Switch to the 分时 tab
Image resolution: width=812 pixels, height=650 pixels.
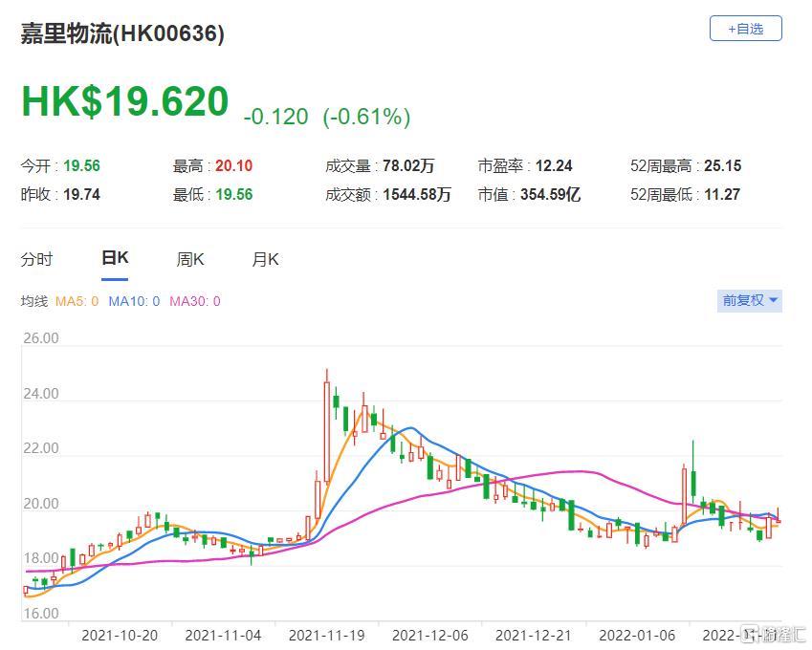pos(37,259)
